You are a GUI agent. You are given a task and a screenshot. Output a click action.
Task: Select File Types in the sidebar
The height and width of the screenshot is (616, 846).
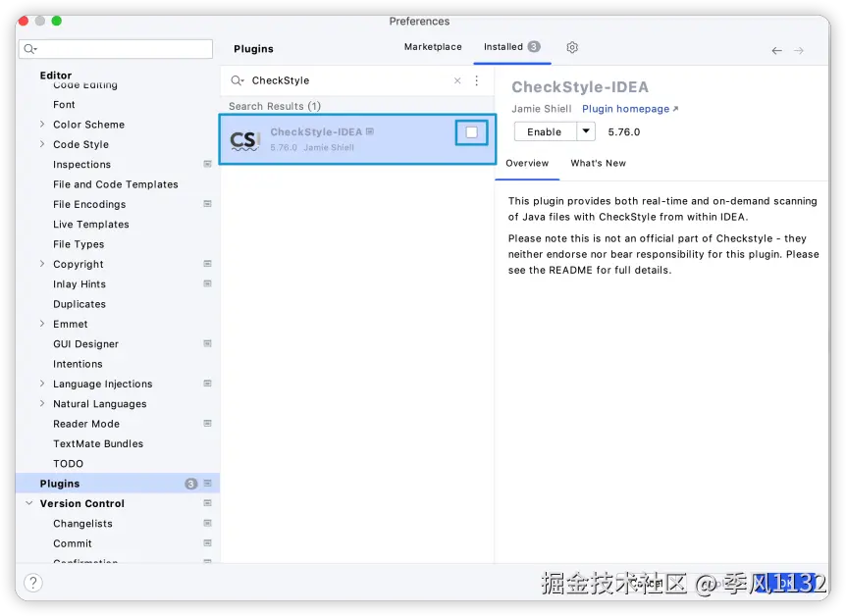pyautogui.click(x=79, y=244)
